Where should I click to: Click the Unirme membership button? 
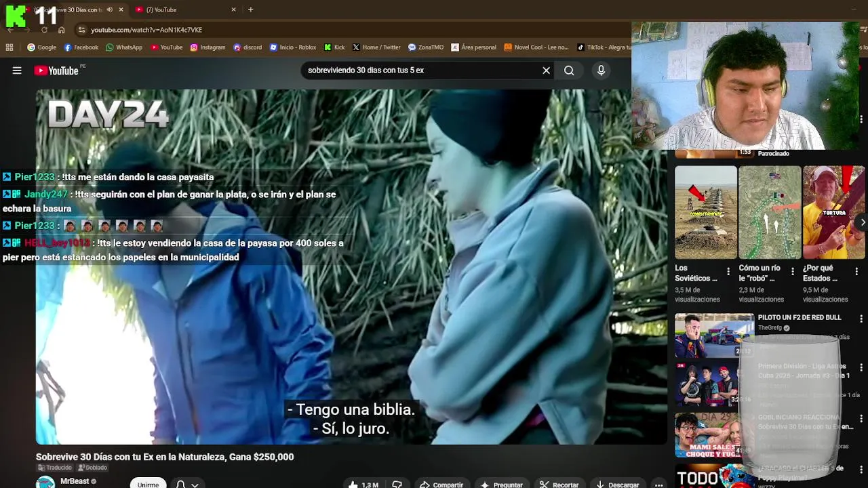(148, 484)
